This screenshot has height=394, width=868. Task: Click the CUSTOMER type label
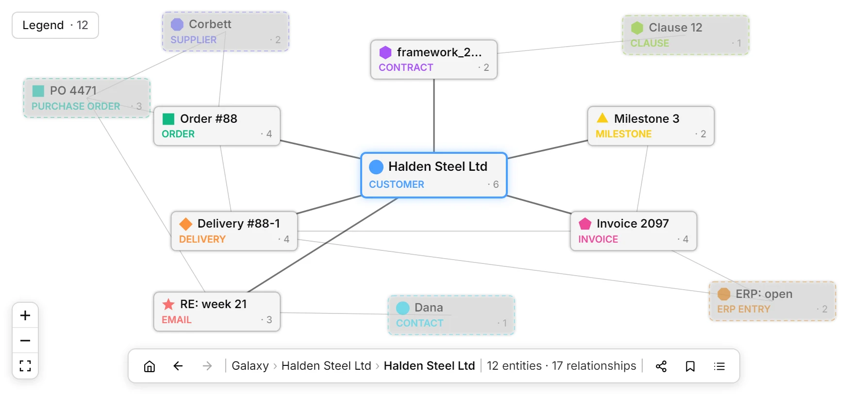(x=397, y=184)
